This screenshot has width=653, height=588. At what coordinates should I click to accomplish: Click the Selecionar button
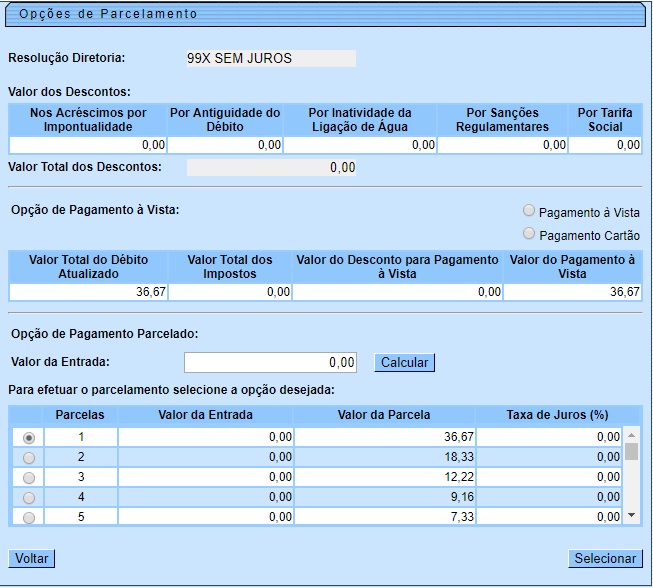pos(605,559)
